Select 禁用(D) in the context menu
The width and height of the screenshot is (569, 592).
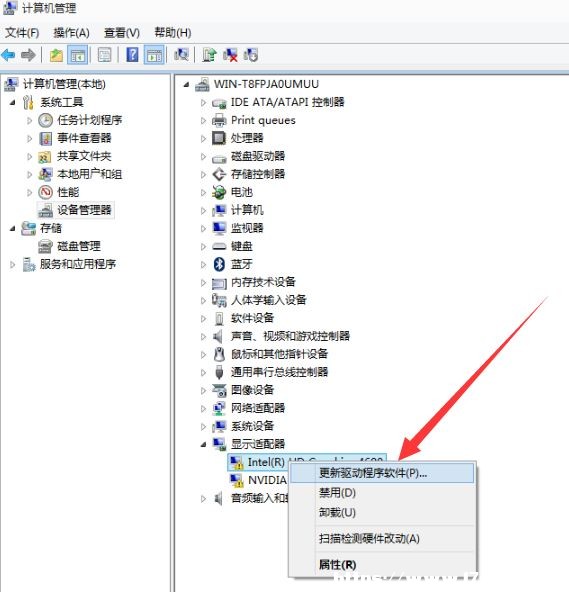337,493
